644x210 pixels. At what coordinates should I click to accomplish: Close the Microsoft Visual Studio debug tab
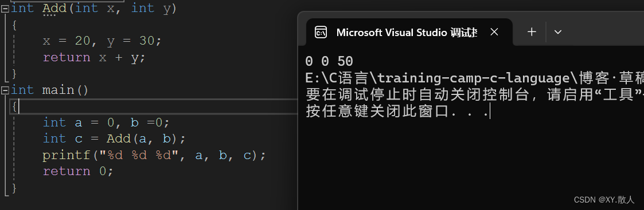pyautogui.click(x=494, y=32)
